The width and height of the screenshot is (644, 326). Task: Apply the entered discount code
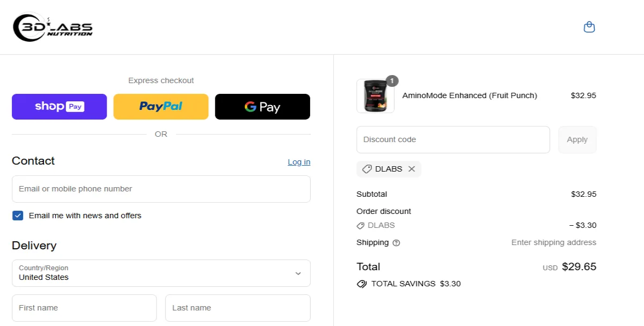(x=577, y=139)
